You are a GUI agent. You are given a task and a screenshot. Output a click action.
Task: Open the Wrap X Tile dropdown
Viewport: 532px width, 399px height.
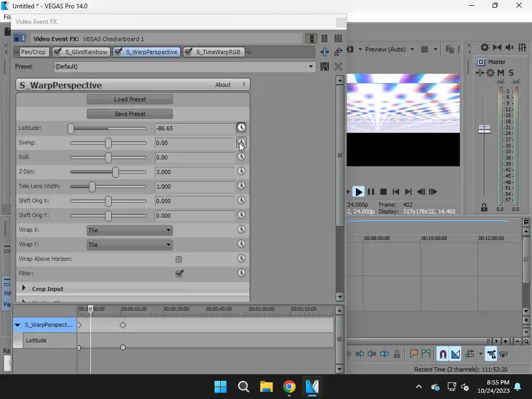pos(129,230)
